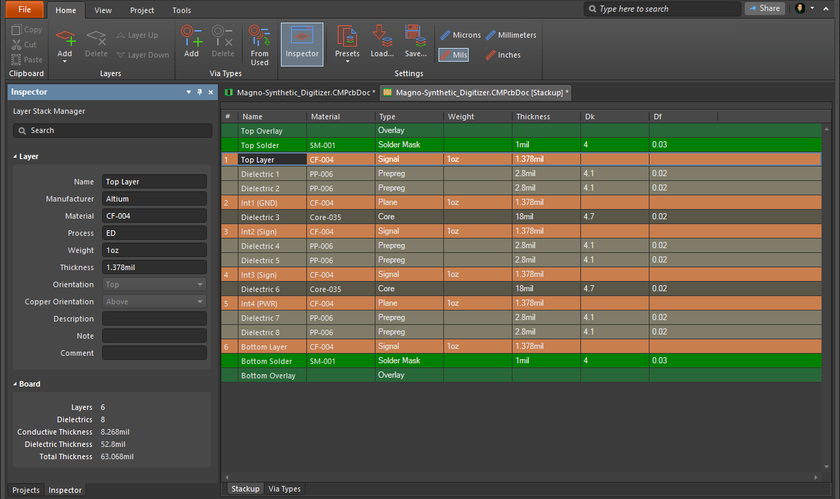Click the Inspector search field
The height and width of the screenshot is (499, 840).
click(110, 130)
